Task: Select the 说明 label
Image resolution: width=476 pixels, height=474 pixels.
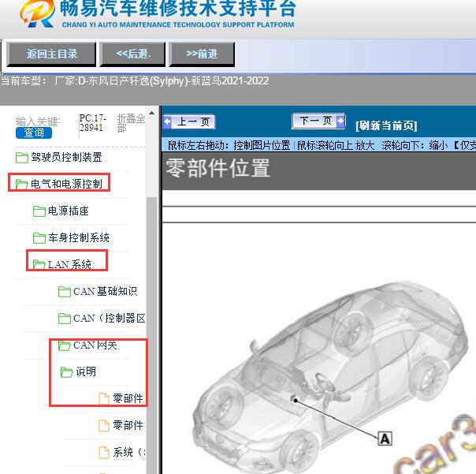Action: click(x=86, y=371)
